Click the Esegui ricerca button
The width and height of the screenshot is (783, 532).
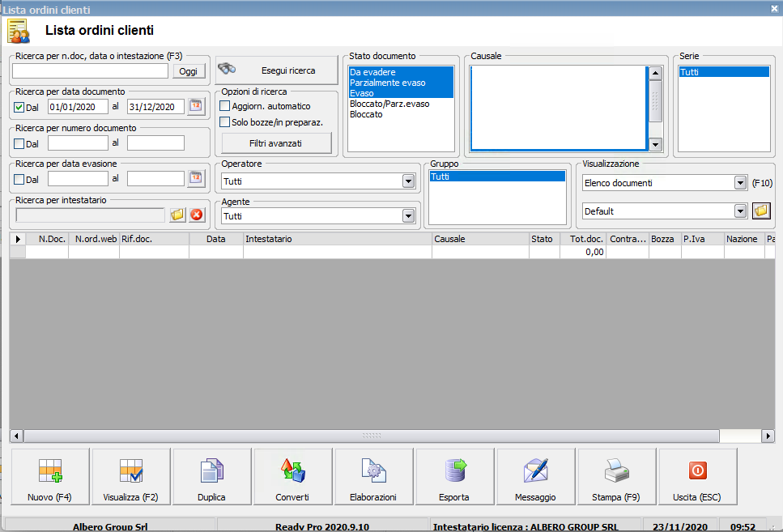pos(277,70)
